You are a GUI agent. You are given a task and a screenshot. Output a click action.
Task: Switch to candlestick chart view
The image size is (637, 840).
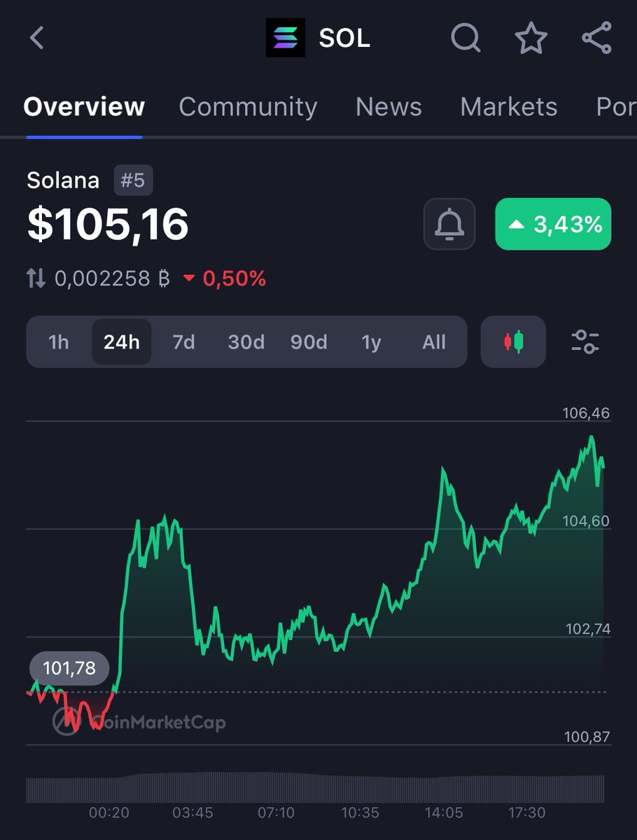click(513, 342)
